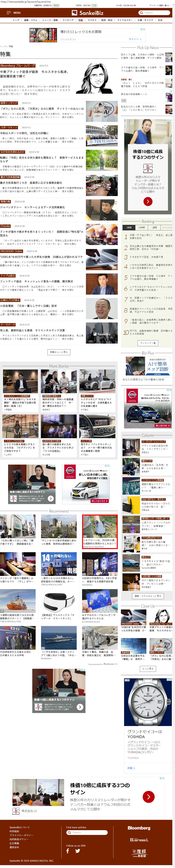Select the ライフ＆マネー navigation item

coord(125,20)
